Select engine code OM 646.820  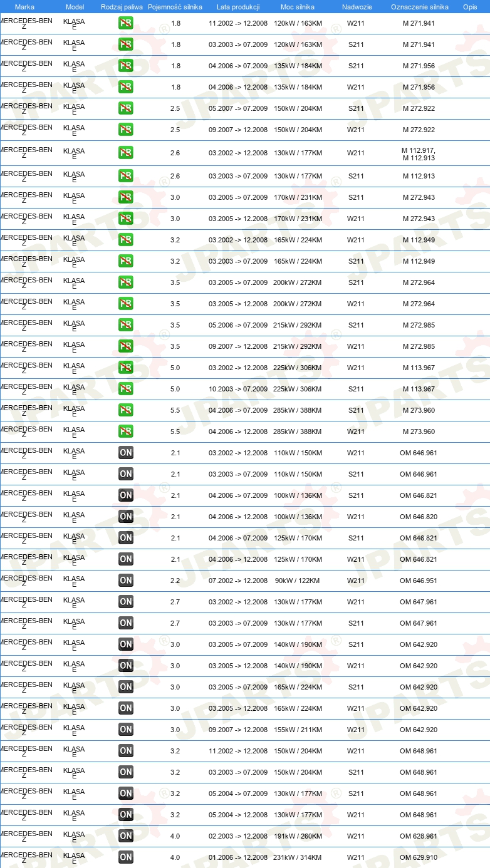pyautogui.click(x=419, y=517)
